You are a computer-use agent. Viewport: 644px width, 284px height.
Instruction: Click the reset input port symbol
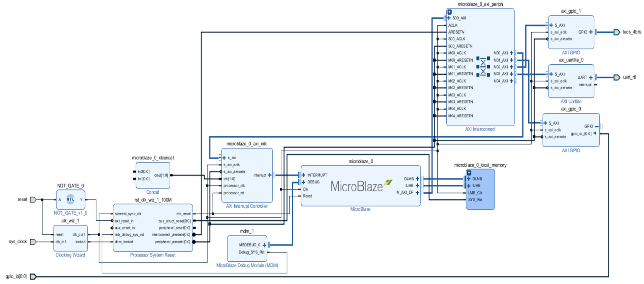pyautogui.click(x=33, y=199)
